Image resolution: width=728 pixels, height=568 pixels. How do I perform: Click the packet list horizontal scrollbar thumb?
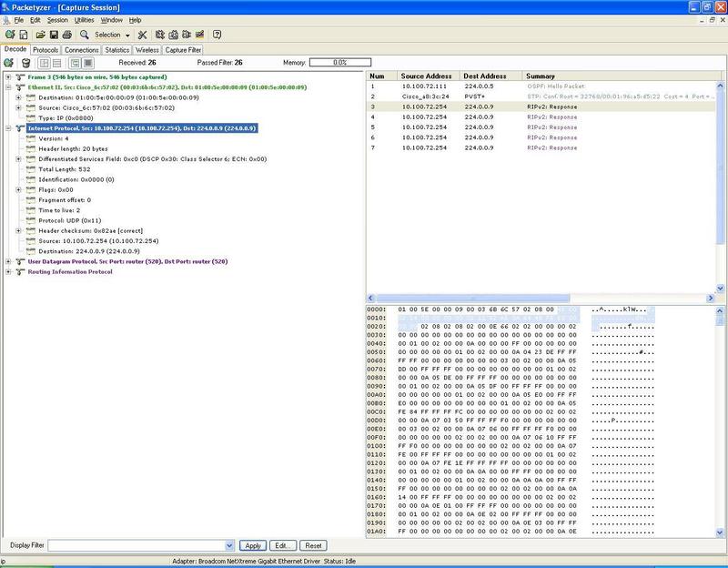tap(472, 299)
